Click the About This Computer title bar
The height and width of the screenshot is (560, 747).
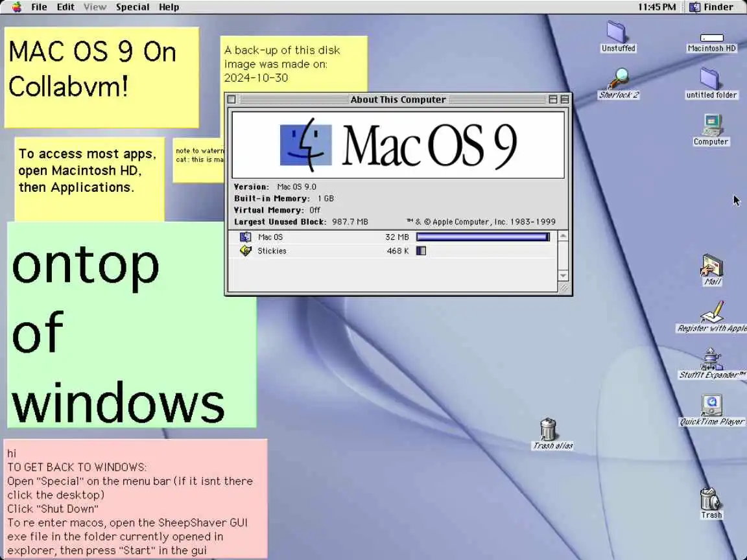tap(398, 100)
